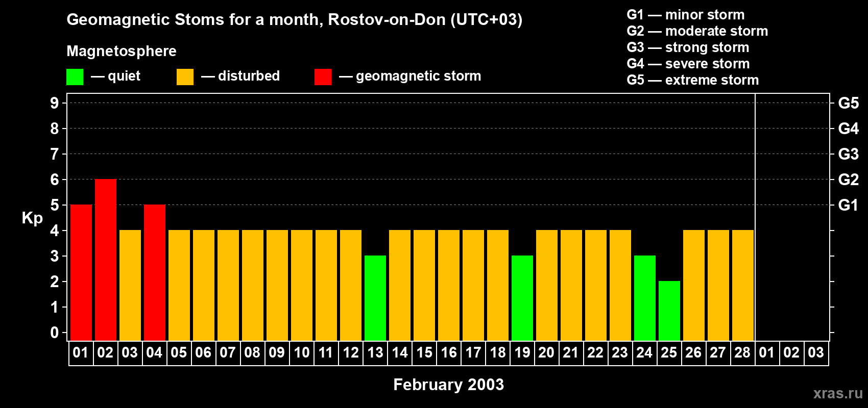Image resolution: width=868 pixels, height=408 pixels.
Task: Click the Kp axis value 6
Action: click(55, 180)
